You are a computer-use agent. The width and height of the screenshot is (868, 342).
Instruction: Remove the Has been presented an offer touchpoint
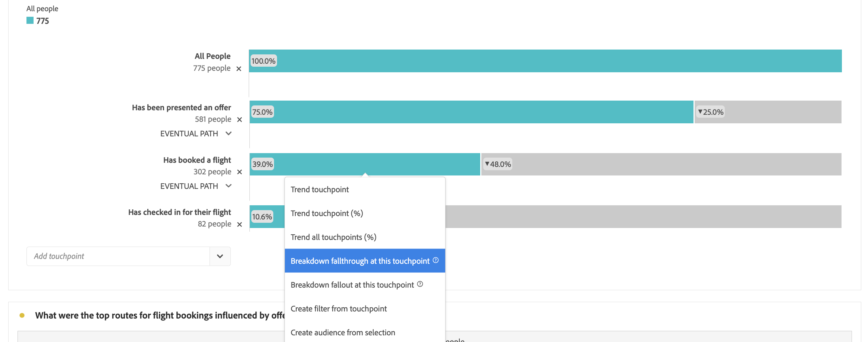[240, 120]
